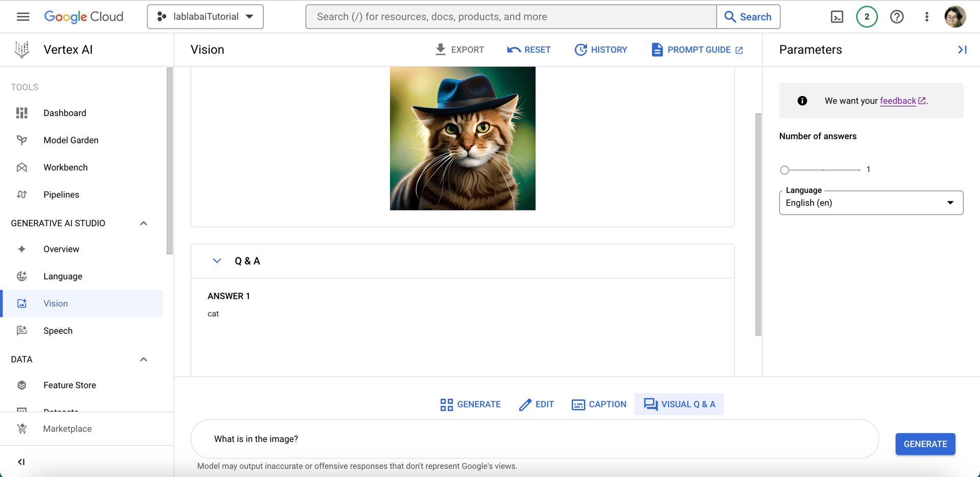Click the Language globe icon
The image size is (980, 477).
pyautogui.click(x=21, y=276)
